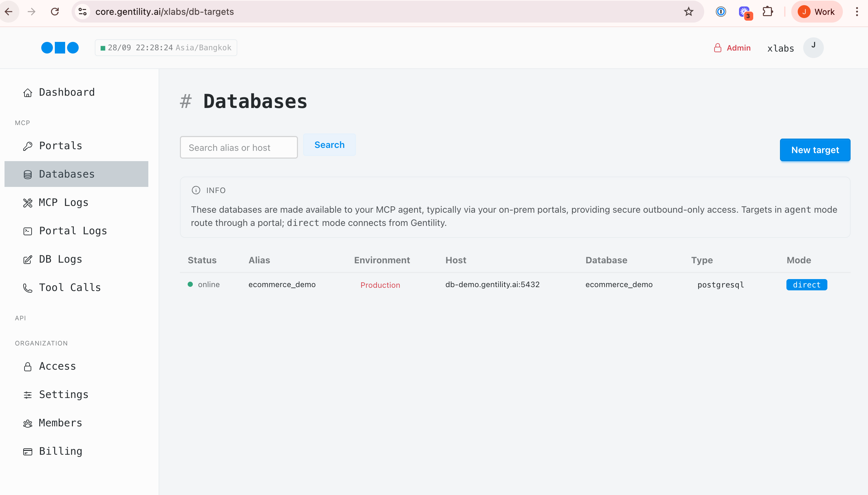The height and width of the screenshot is (495, 868).
Task: Select the Portals key icon in sidebar
Action: click(27, 146)
